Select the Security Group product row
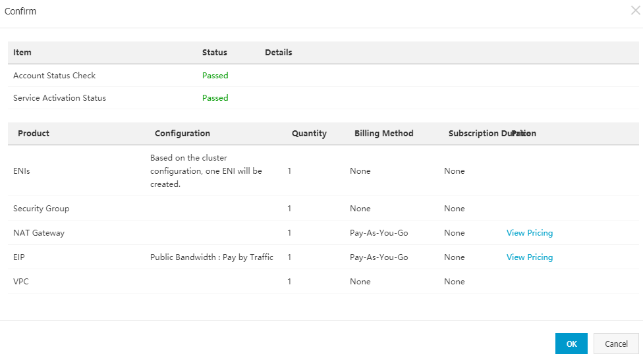 tap(41, 209)
